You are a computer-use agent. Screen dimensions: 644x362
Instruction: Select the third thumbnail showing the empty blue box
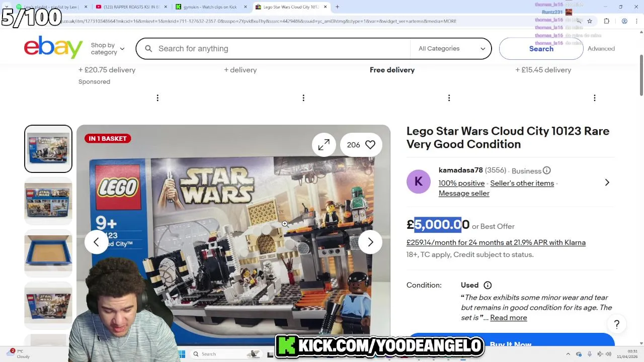pos(48,253)
